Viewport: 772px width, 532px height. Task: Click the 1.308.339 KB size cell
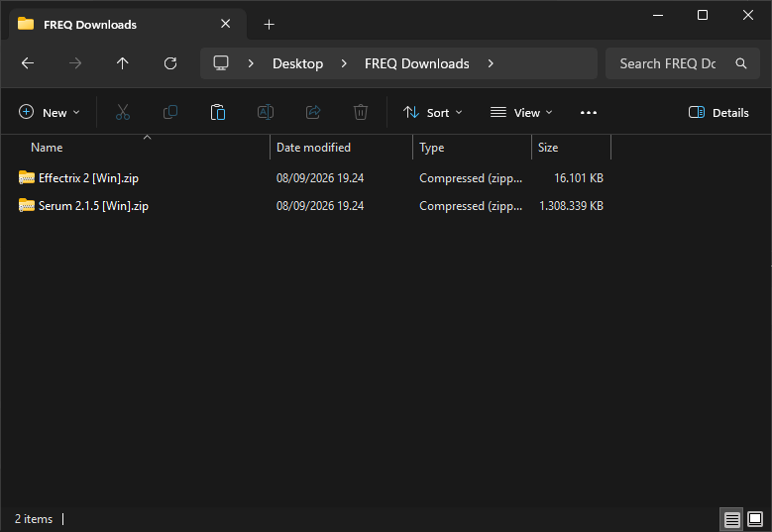[571, 206]
